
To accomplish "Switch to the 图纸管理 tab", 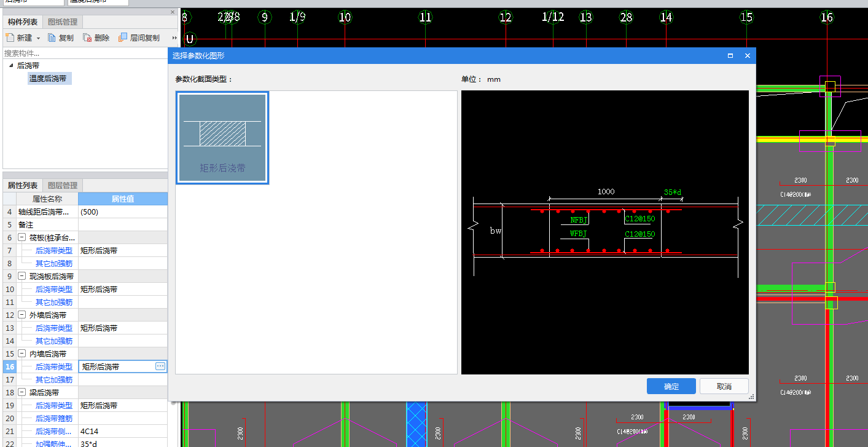I will pos(62,22).
